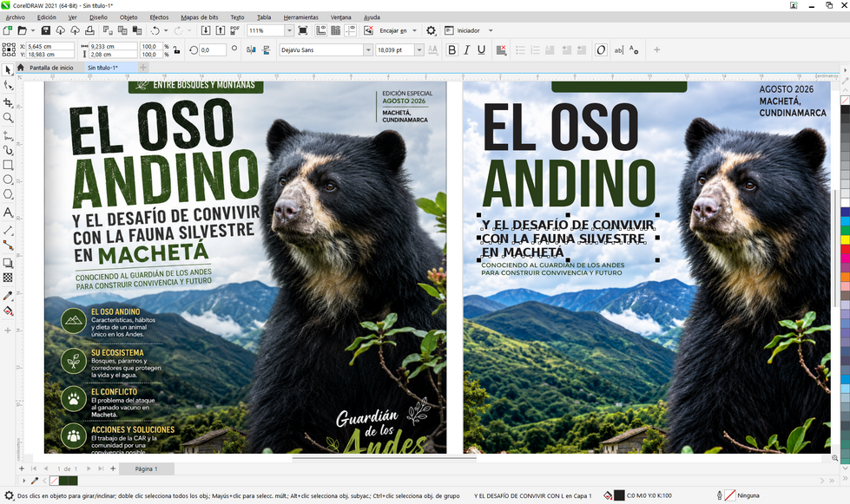Viewport: 850px width, 504px height.
Task: Toggle Italic text formatting
Action: (x=467, y=49)
